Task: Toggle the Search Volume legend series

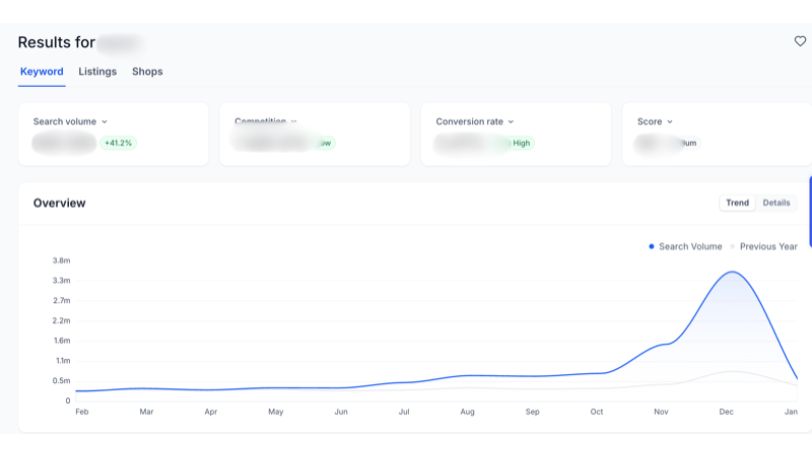Action: point(690,246)
